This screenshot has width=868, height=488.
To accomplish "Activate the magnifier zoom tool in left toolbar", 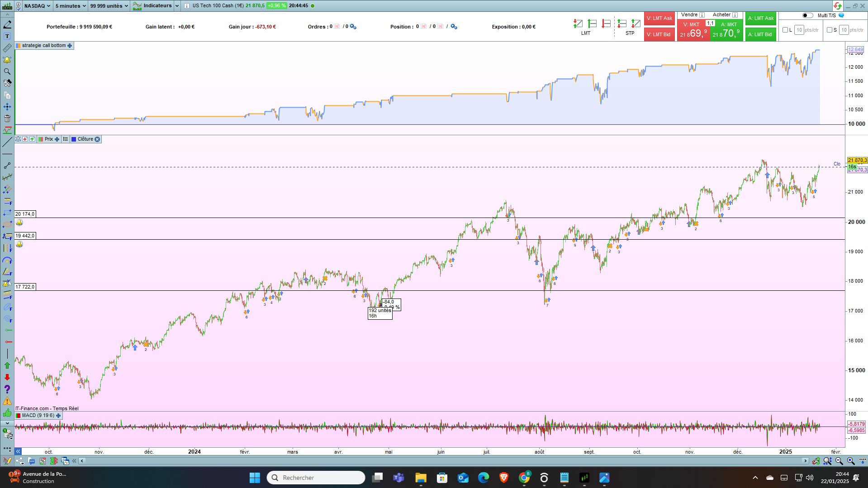I will [7, 71].
